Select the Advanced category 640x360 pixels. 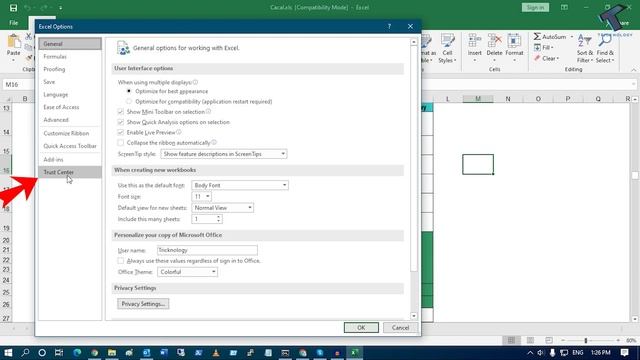click(70, 120)
